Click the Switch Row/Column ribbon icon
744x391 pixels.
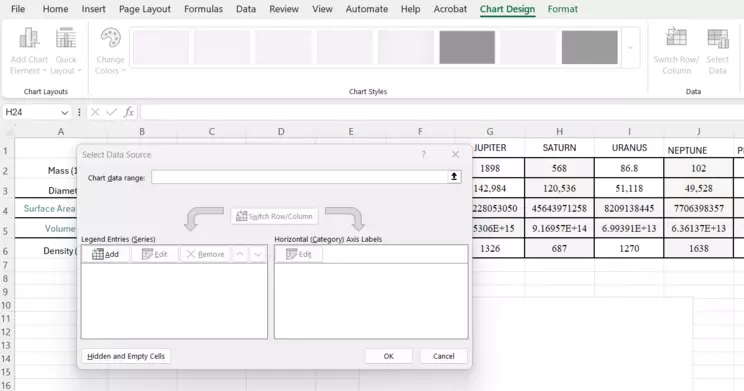(676, 51)
